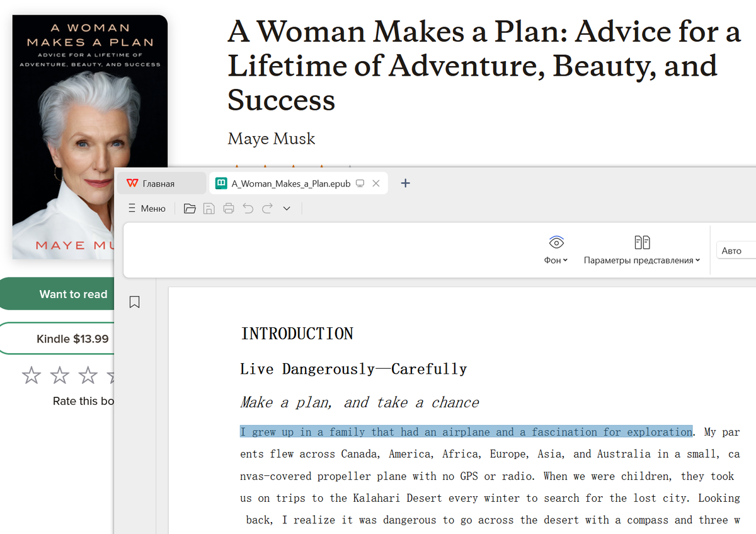
Task: Rate the book with first star
Action: [x=31, y=375]
